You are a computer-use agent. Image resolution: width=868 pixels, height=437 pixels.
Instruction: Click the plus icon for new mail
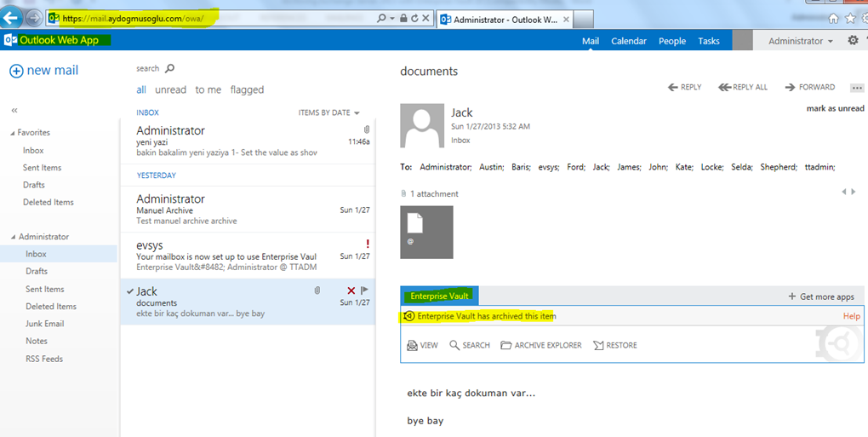coord(17,71)
